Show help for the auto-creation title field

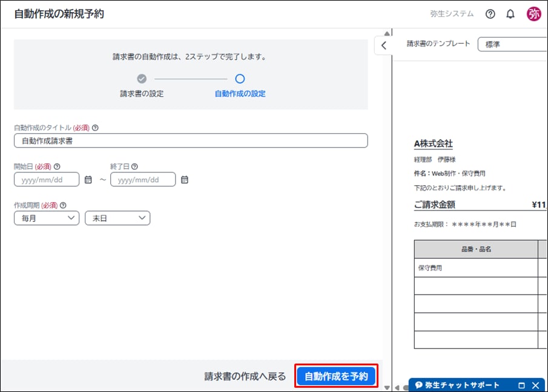tap(95, 128)
